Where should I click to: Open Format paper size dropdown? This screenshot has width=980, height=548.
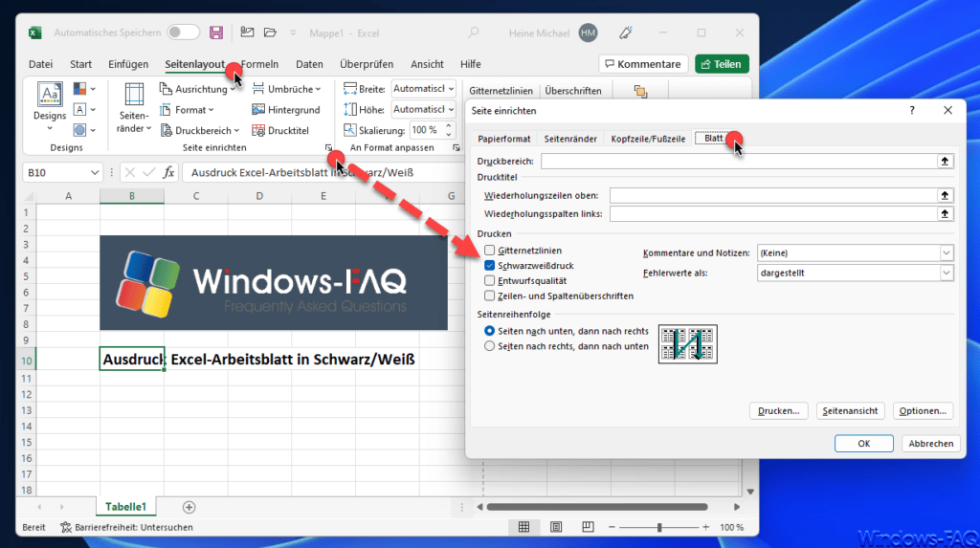tap(187, 109)
